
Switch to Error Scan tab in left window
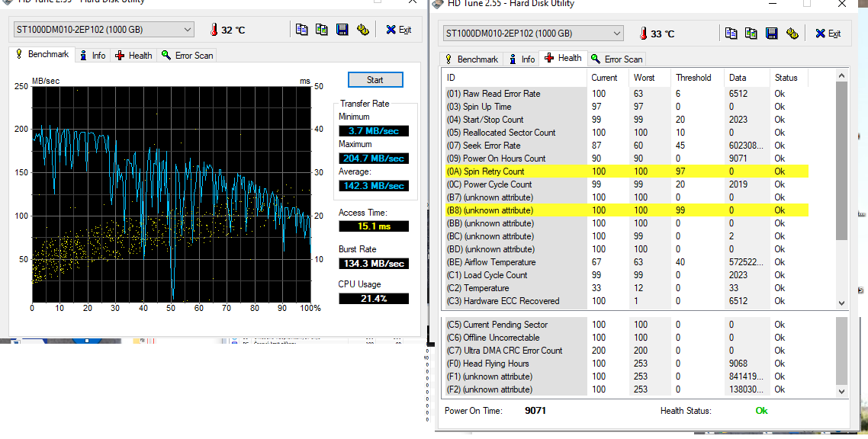(188, 56)
